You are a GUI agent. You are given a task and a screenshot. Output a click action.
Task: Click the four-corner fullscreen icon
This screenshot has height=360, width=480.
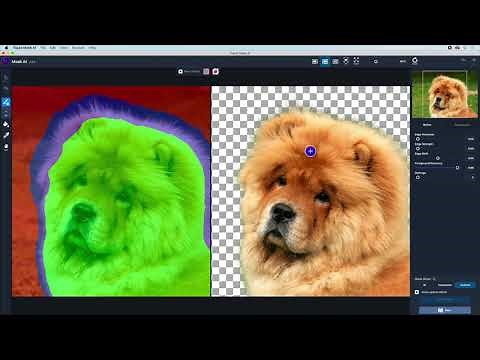point(356,61)
